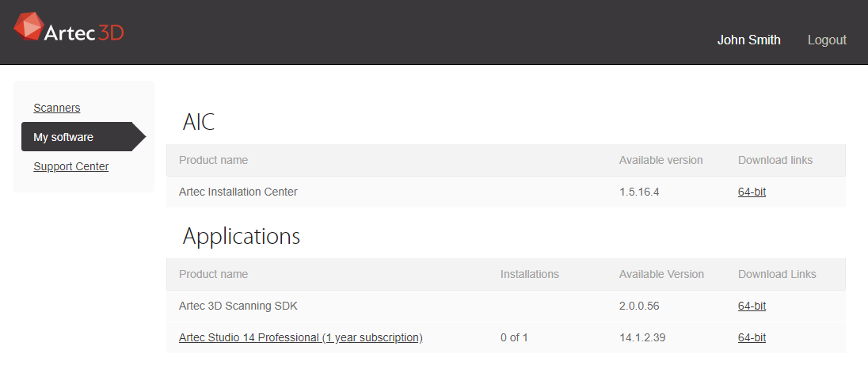Download Artec 3D Scanning SDK 64-bit

[752, 306]
